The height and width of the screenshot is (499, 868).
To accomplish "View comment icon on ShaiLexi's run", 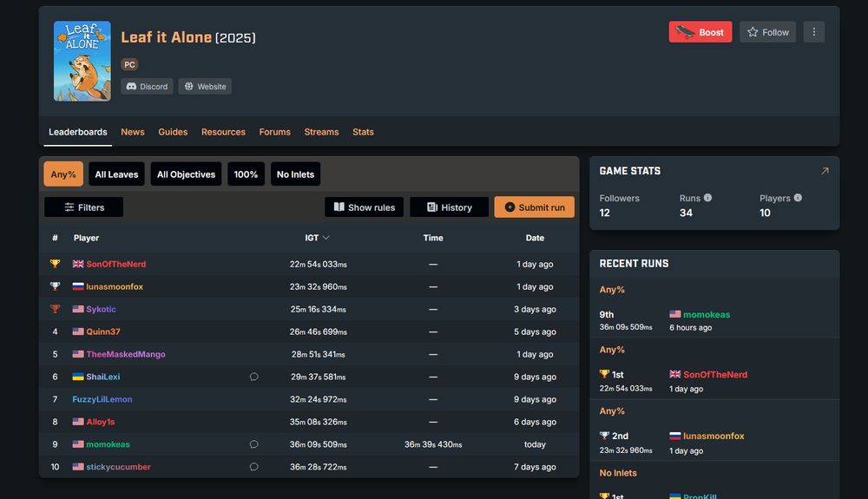I will pos(254,377).
